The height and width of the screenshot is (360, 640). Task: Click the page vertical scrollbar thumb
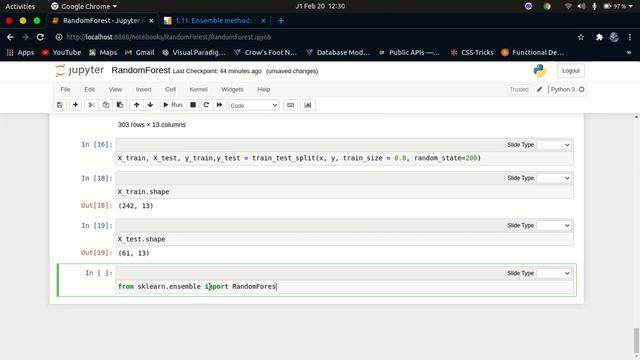[x=636, y=340]
